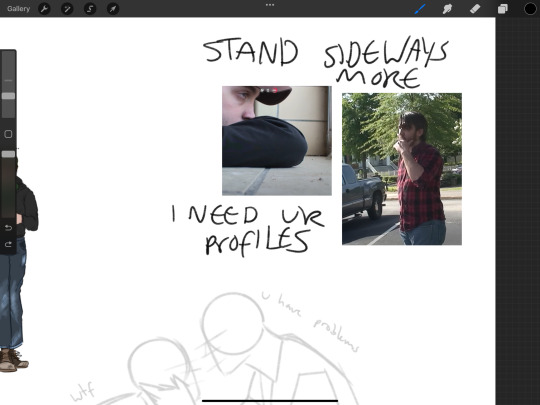Tap the close-up face reference photo

[277, 141]
